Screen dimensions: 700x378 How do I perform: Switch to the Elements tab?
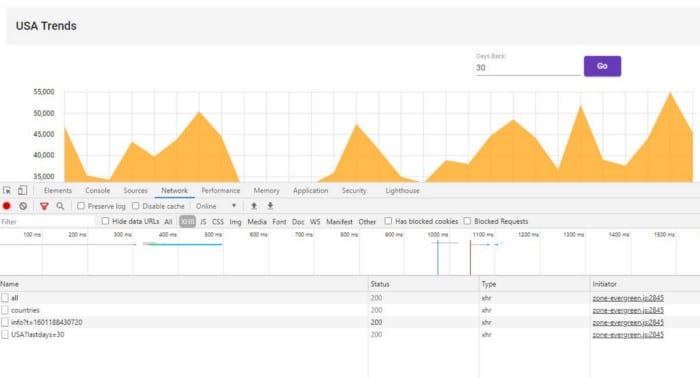coord(58,191)
